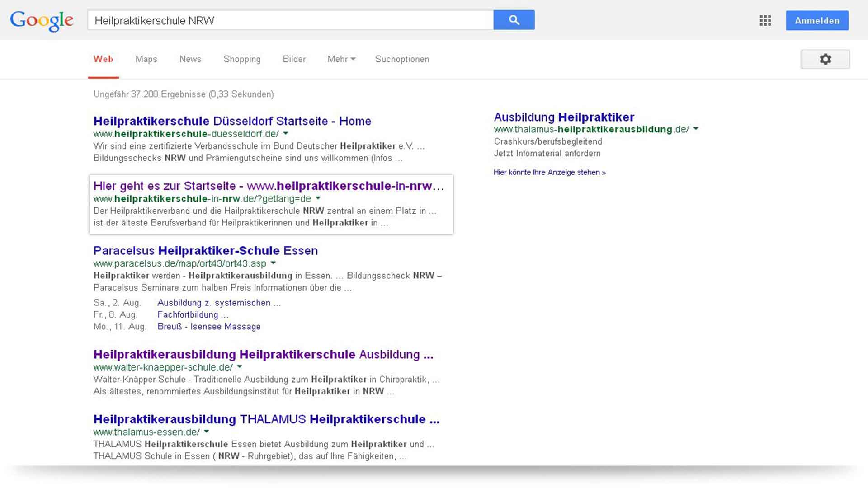Image resolution: width=868 pixels, height=488 pixels.
Task: Expand the Mehr dropdown
Action: click(x=341, y=59)
